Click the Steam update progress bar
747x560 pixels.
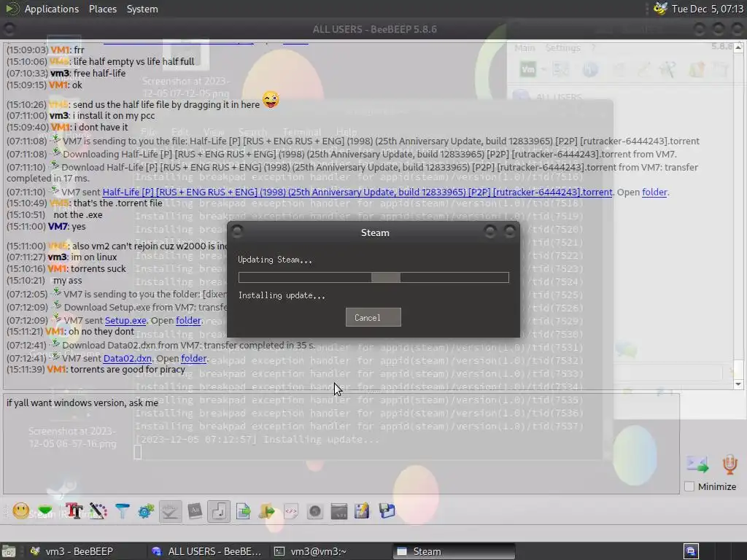[373, 277]
